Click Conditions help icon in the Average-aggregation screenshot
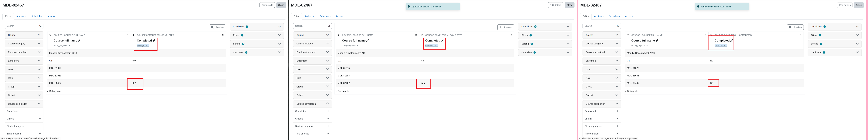 (x=247, y=27)
